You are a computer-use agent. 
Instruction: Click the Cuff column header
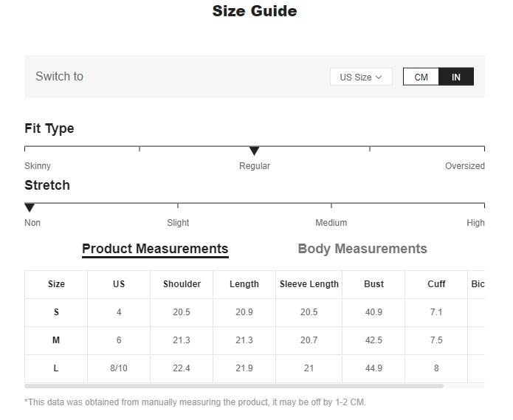(436, 284)
